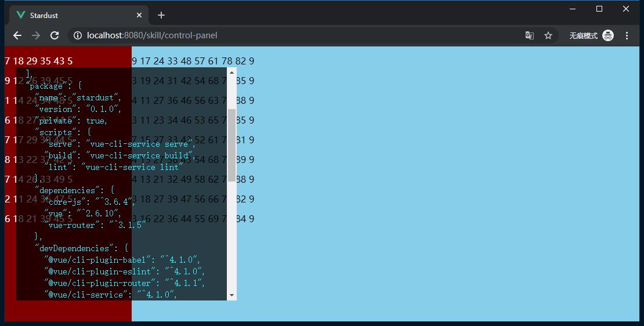Bookmark this page with the star
The width and height of the screenshot is (644, 326).
[x=548, y=35]
